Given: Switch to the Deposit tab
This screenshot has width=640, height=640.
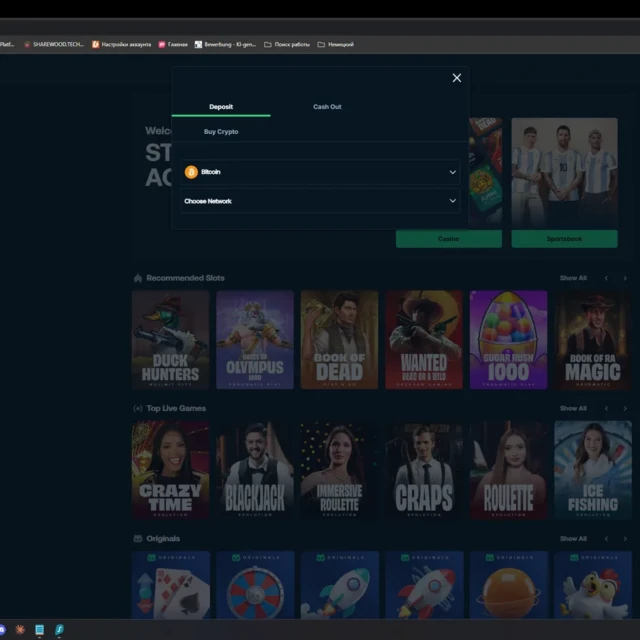Looking at the screenshot, I should [221, 107].
